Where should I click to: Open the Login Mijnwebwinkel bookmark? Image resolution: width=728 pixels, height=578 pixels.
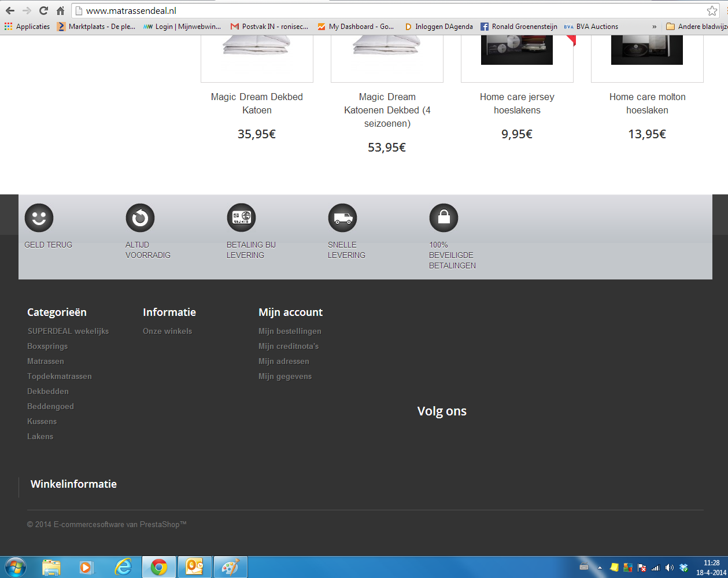(x=182, y=27)
